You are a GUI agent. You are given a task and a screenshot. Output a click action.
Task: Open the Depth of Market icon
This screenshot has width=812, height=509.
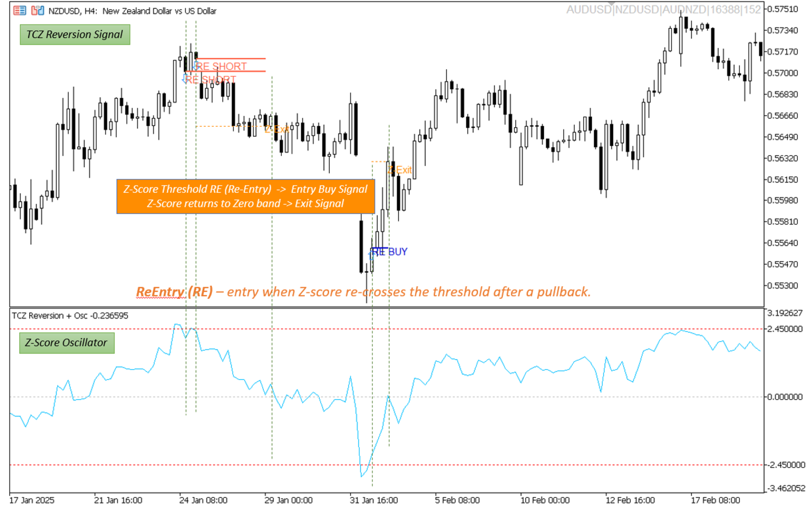point(20,10)
